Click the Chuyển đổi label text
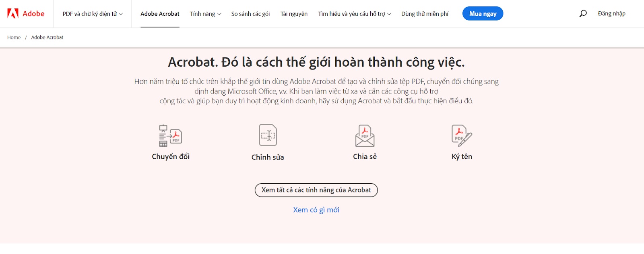The image size is (644, 254). [171, 156]
